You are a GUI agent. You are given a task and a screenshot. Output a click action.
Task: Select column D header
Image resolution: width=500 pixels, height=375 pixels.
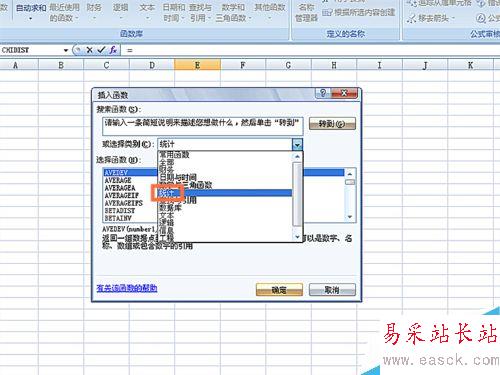[x=152, y=65]
